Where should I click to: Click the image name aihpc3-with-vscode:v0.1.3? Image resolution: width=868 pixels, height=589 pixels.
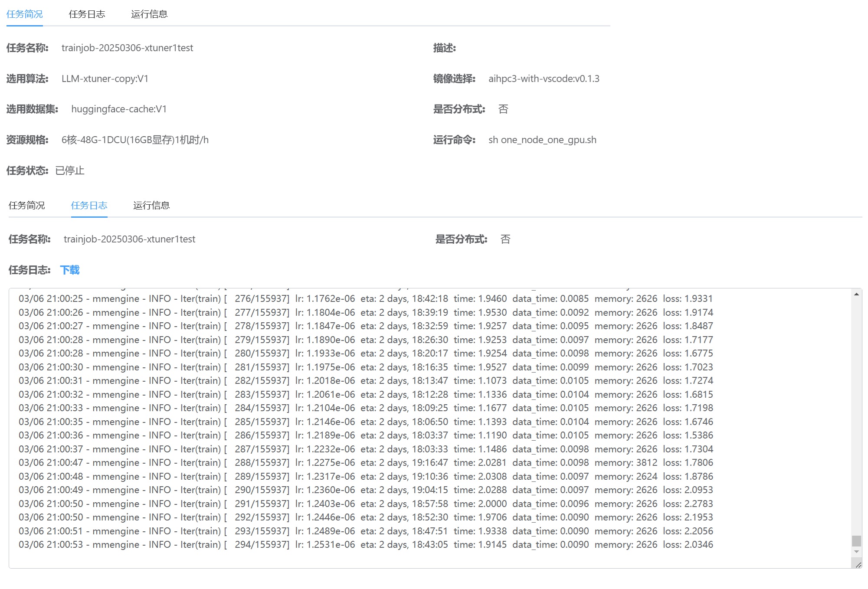(544, 79)
